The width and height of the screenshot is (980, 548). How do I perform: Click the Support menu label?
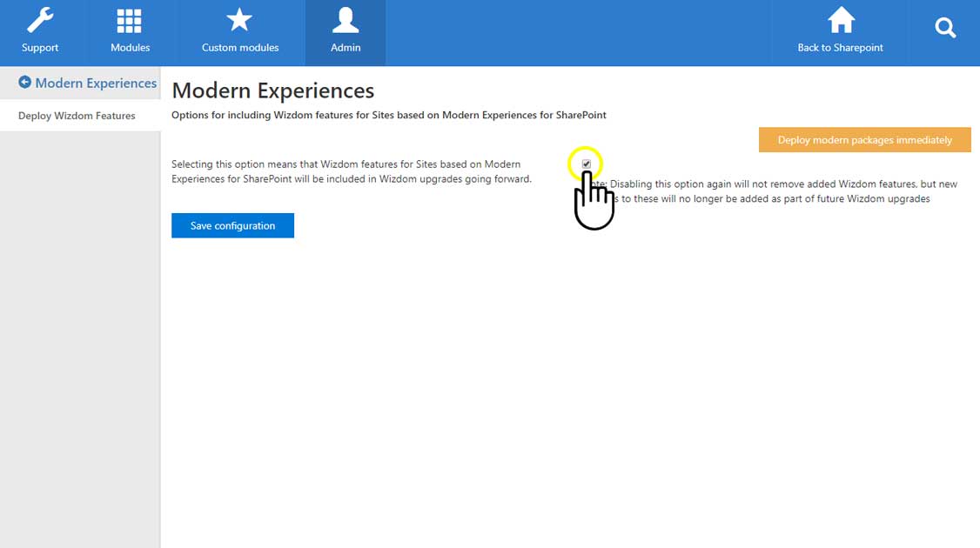point(40,48)
